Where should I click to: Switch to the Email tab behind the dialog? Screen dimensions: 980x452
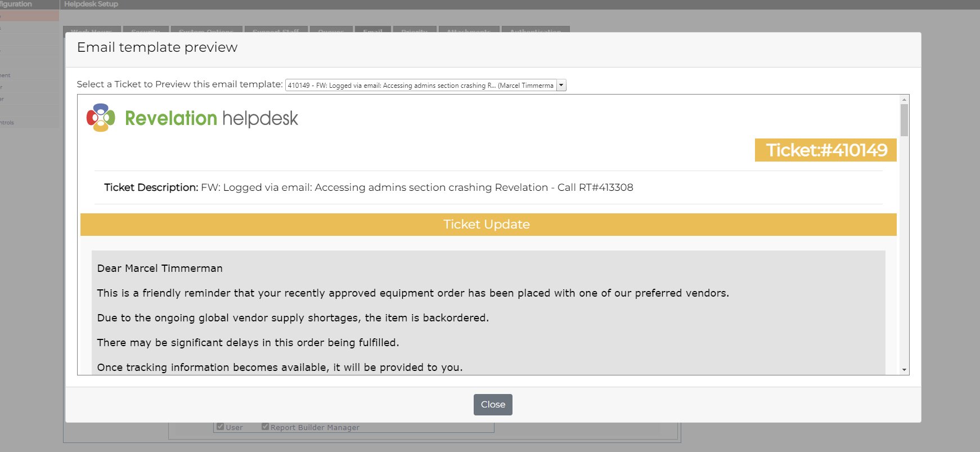point(372,30)
